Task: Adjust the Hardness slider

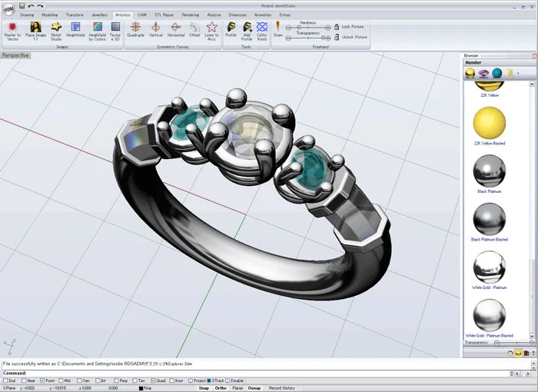Action: point(308,28)
